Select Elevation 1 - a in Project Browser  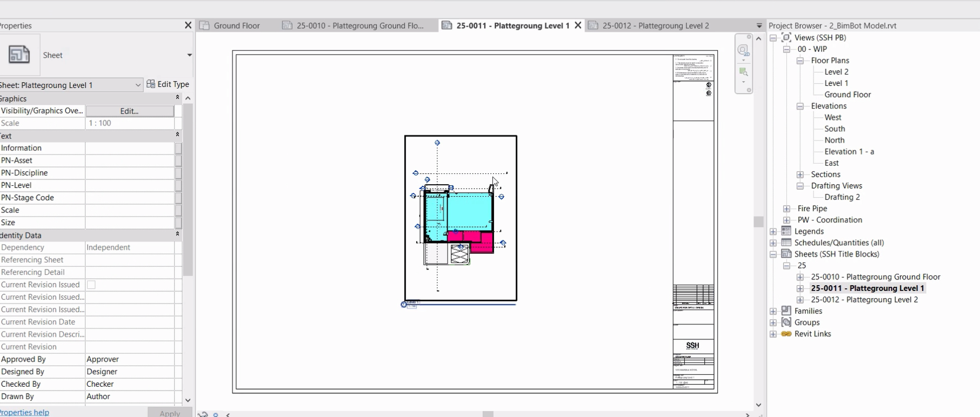[849, 152]
